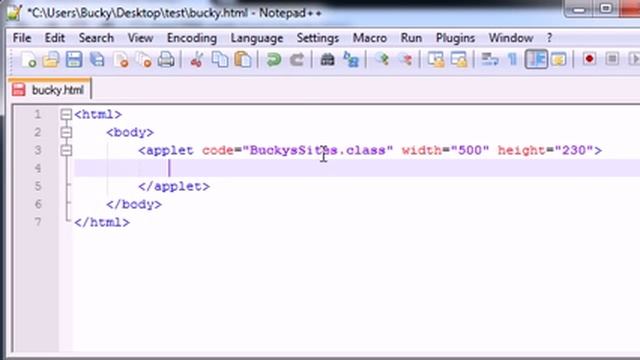The height and width of the screenshot is (360, 640).
Task: Save the current file via floppy icon
Action: click(74, 60)
